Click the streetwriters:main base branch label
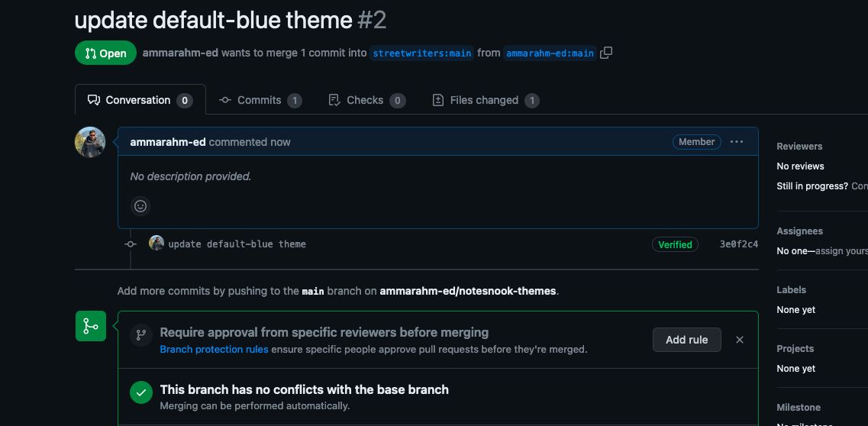 [x=422, y=53]
